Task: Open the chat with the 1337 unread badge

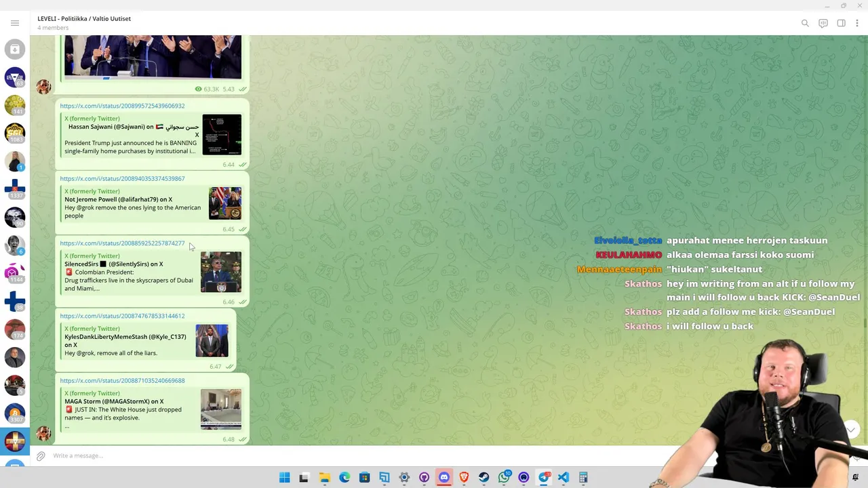Action: click(15, 189)
